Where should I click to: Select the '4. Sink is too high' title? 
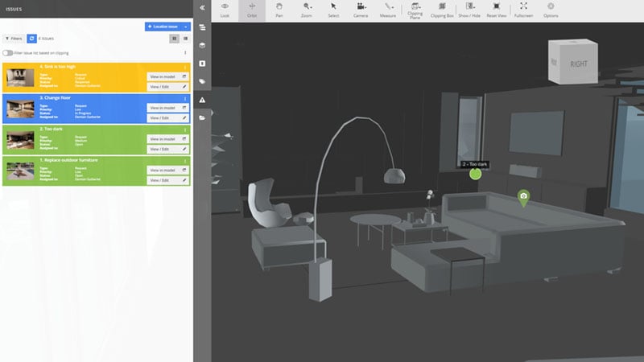tap(57, 67)
